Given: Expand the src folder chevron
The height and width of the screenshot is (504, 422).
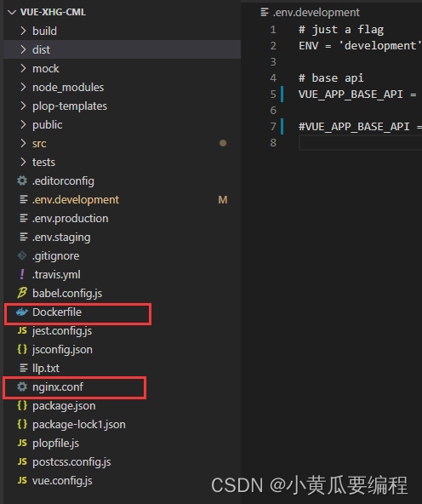Looking at the screenshot, I should click(x=23, y=143).
